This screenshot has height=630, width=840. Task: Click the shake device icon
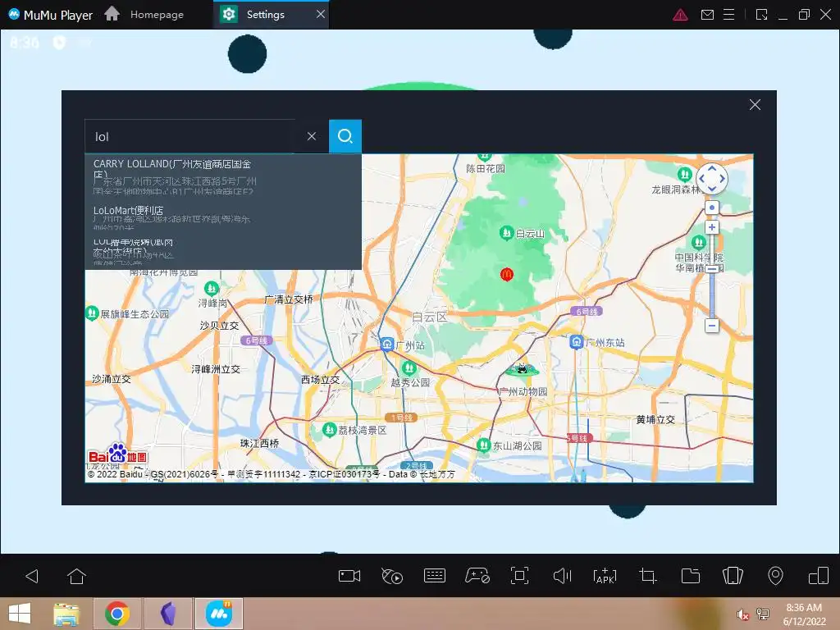pos(733,576)
